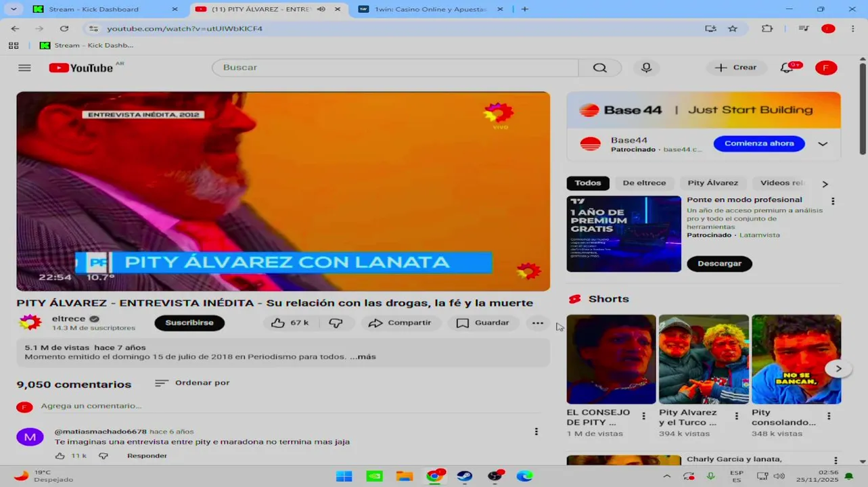868x487 pixels.
Task: Dislike the video with thumbs down
Action: [336, 323]
